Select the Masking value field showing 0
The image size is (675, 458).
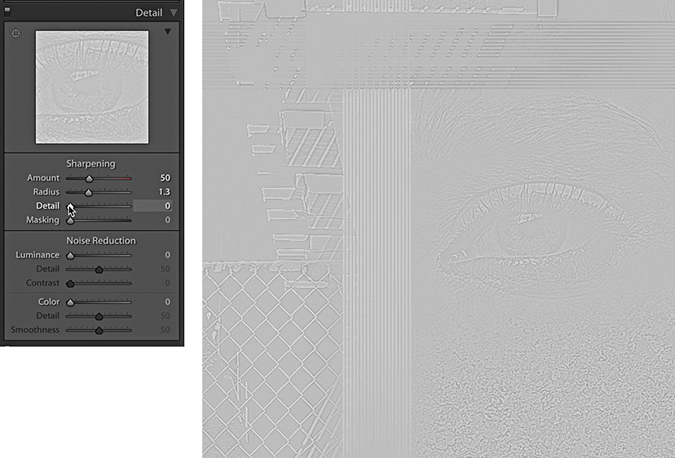[x=167, y=220]
